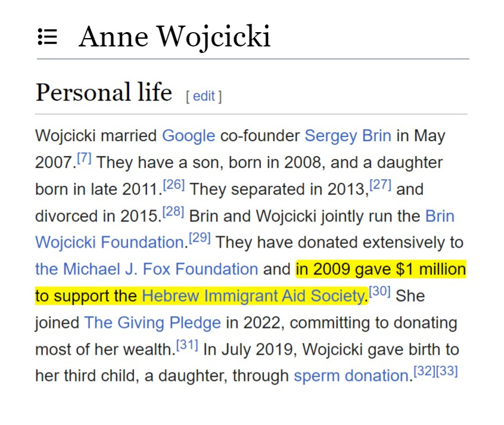This screenshot has height=425, width=504.
Task: Open the table of contents icon
Action: pos(48,37)
